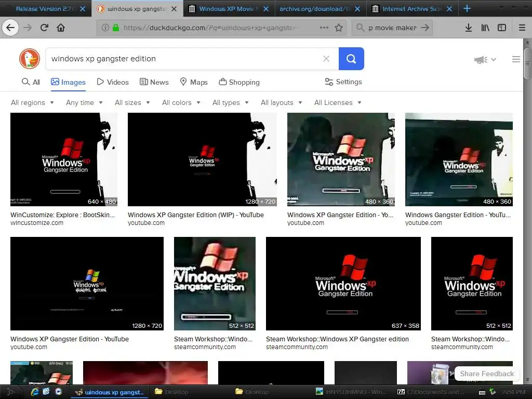
Task: Open the DuckDuckGo side hamburger menu
Action: (516, 59)
